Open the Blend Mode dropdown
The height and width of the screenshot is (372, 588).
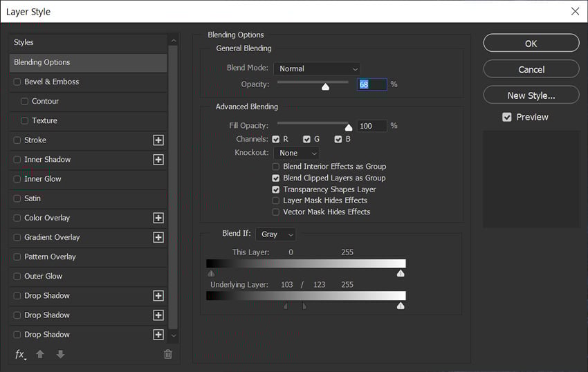[x=317, y=69]
